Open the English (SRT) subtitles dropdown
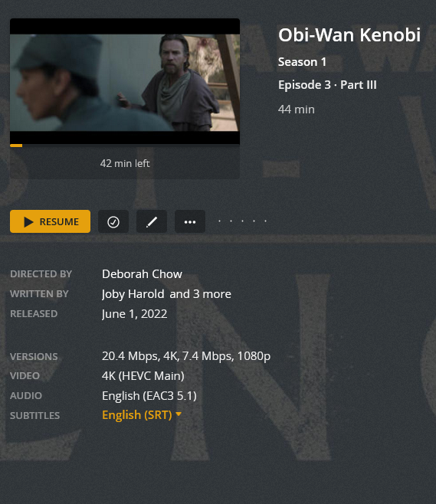 [142, 415]
